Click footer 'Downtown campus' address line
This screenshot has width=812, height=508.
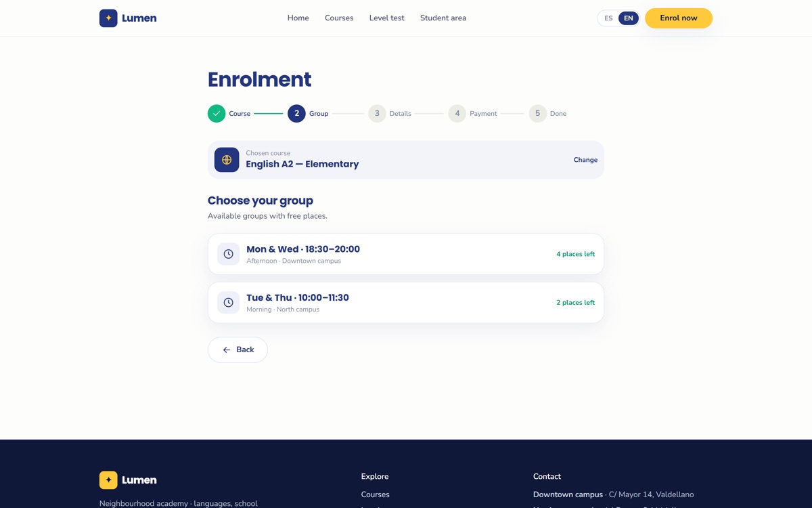tap(614, 494)
